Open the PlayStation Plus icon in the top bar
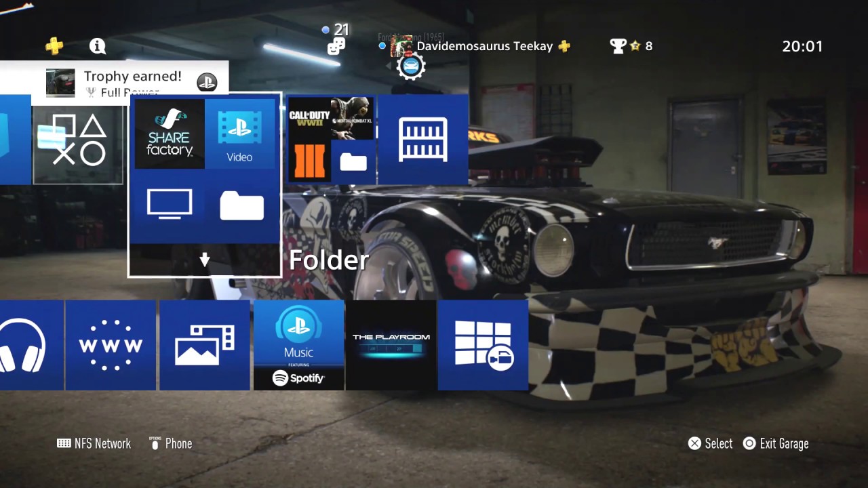 click(x=54, y=45)
